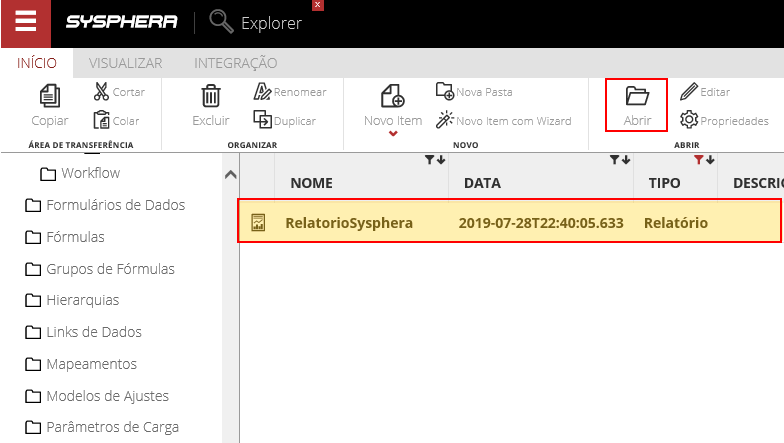Click the Copiar icon
The height and width of the screenshot is (443, 784).
click(50, 96)
